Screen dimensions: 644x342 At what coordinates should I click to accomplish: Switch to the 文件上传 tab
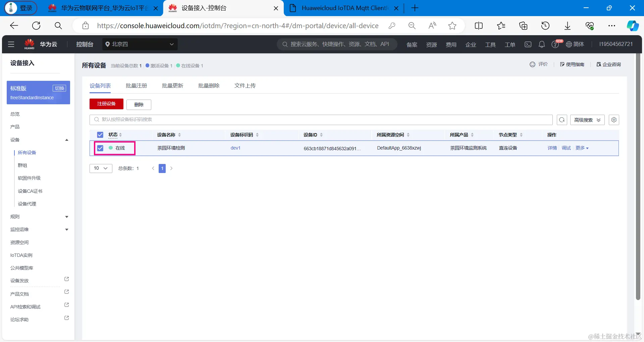tap(245, 85)
